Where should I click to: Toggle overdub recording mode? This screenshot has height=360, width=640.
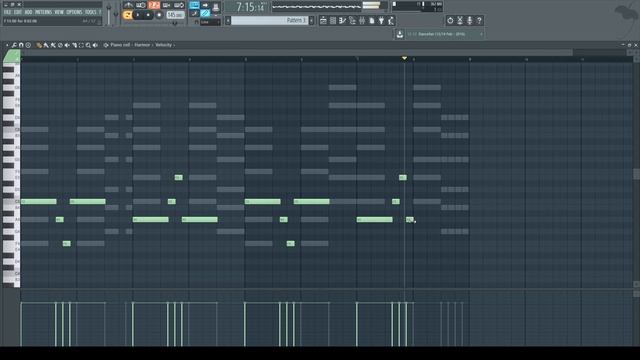(167, 5)
